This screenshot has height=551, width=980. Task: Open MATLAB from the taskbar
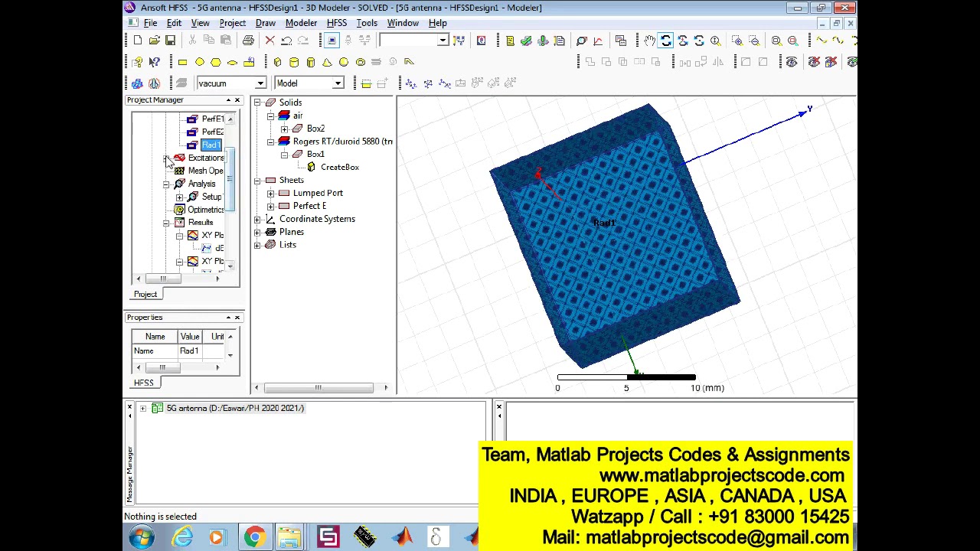[x=402, y=537]
